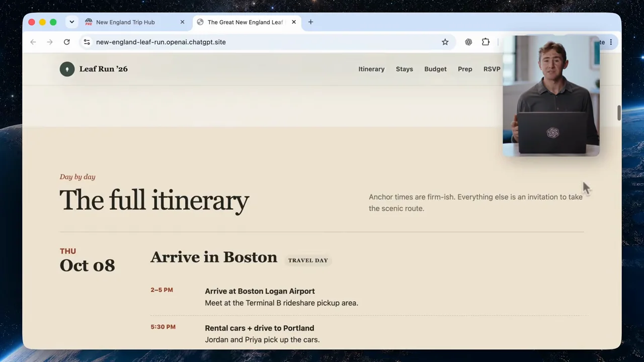Close the Great New England Leaf tab
Image resolution: width=644 pixels, height=362 pixels.
[294, 22]
